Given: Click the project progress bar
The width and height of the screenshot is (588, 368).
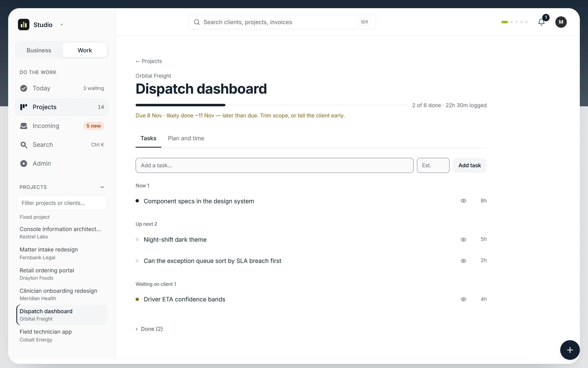Looking at the screenshot, I should pos(271,105).
